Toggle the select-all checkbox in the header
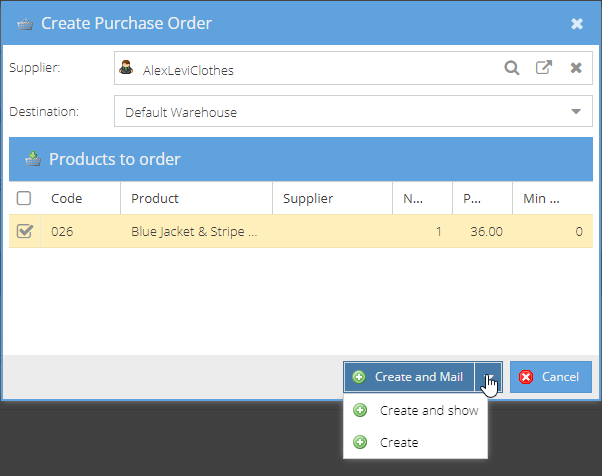The width and height of the screenshot is (602, 476). pos(24,198)
